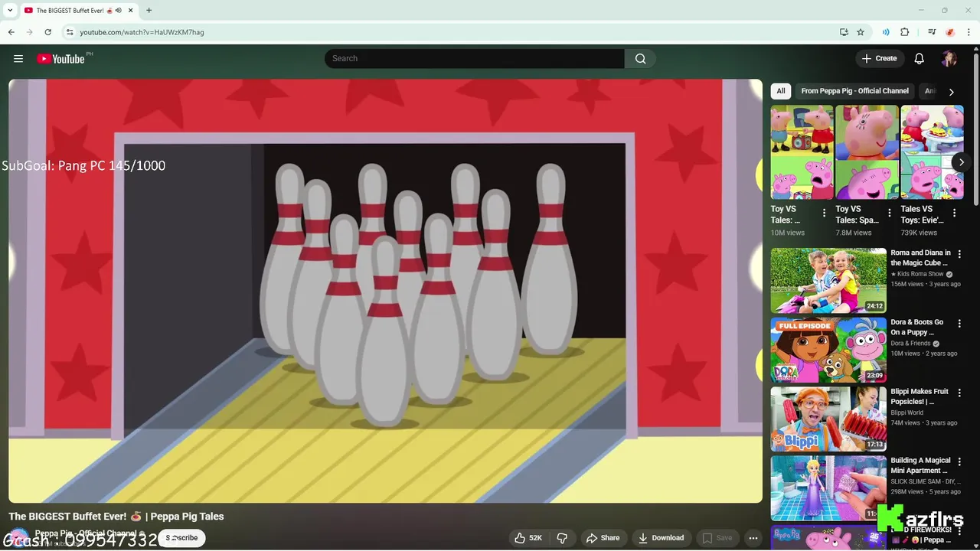Open options for Tales VS Toys: Evie short
Screen dimensions: 980x551
coord(954,213)
